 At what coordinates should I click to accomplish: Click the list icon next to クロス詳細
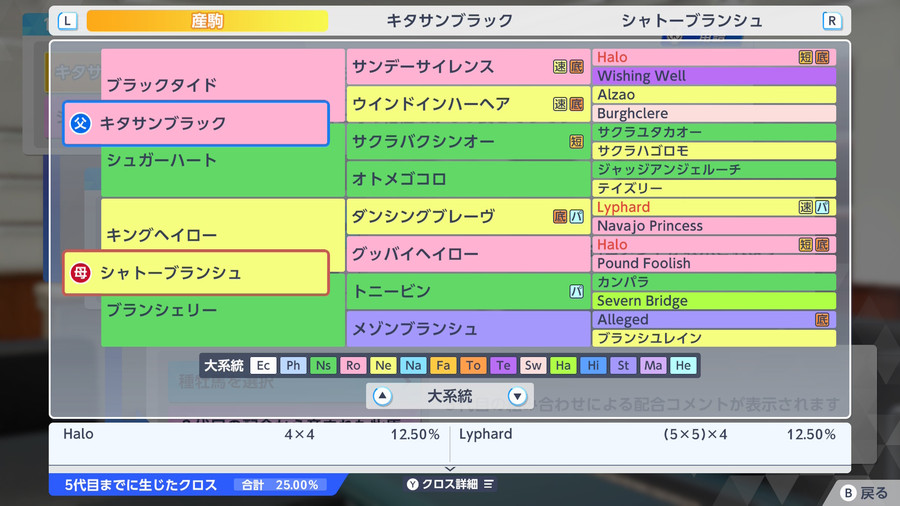[488, 484]
